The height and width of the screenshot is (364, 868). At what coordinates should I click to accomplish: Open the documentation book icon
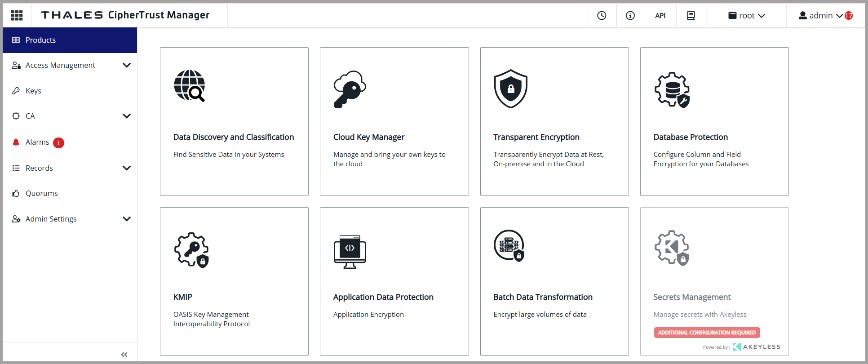pos(691,15)
